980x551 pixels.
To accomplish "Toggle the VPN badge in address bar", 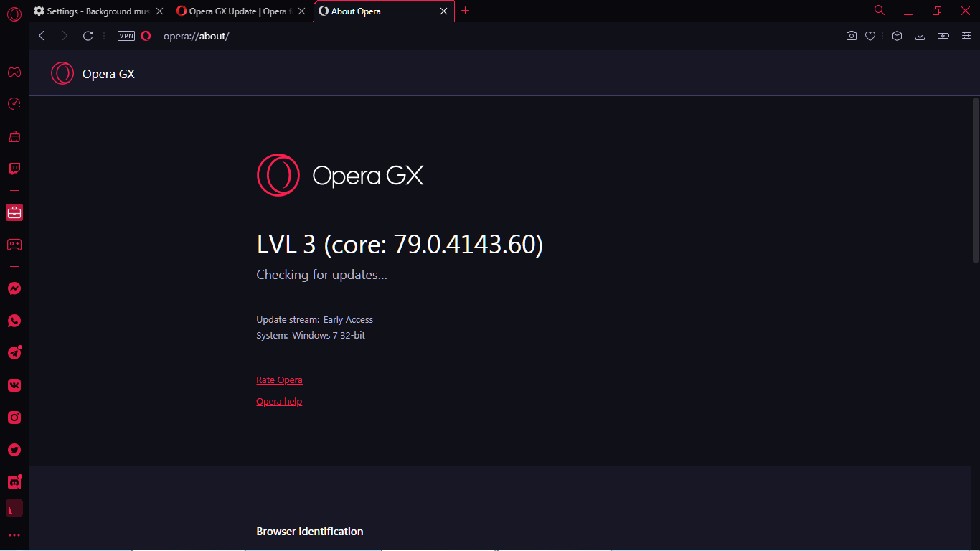I will (x=126, y=36).
